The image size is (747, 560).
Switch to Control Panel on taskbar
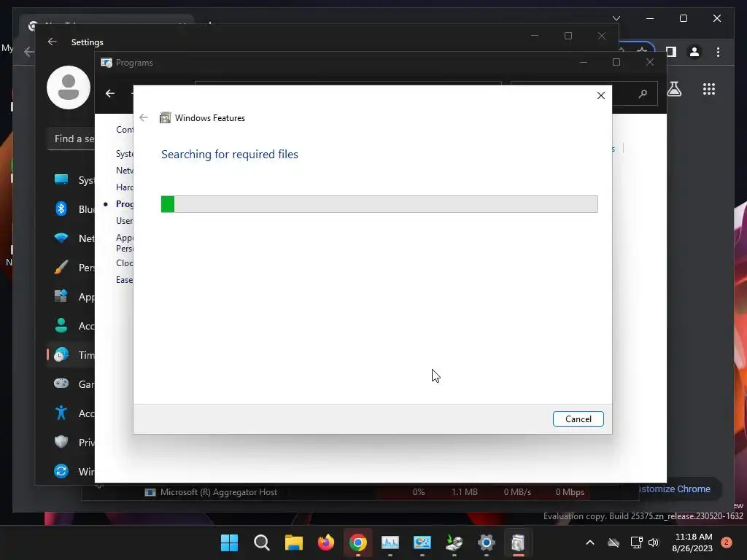pos(422,542)
